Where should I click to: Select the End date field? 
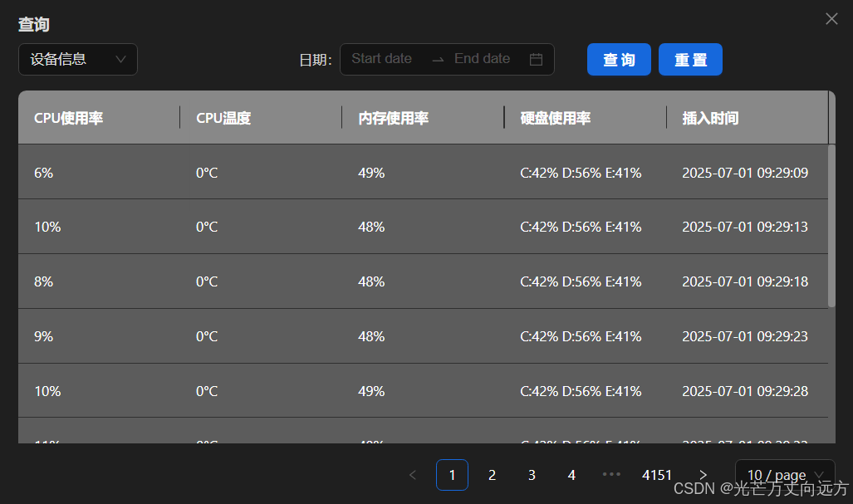[483, 59]
